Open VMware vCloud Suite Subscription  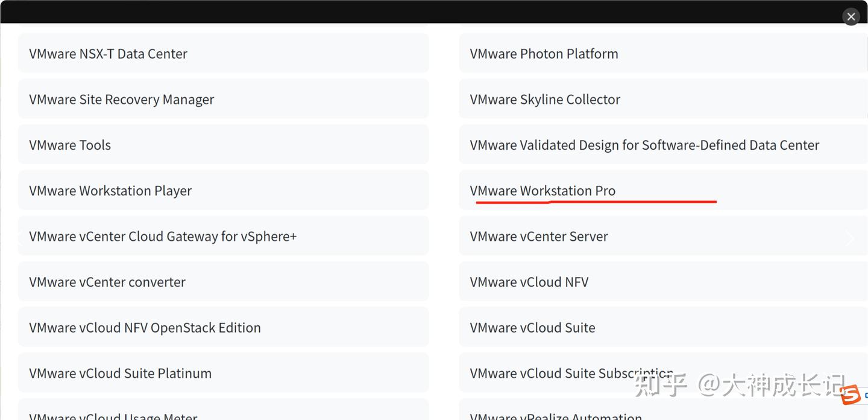[x=571, y=374]
